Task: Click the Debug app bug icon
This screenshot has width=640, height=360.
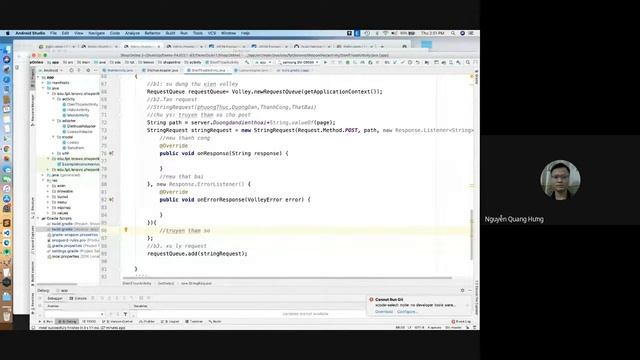Action: (348, 62)
